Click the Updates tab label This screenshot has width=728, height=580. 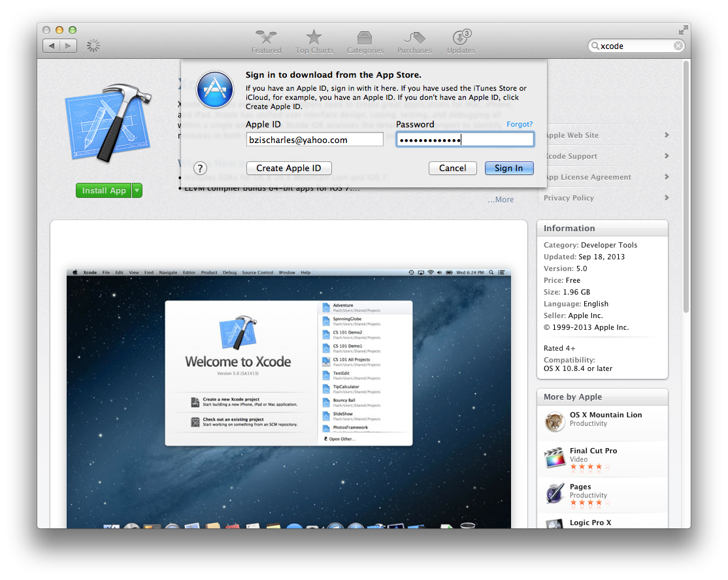click(461, 50)
